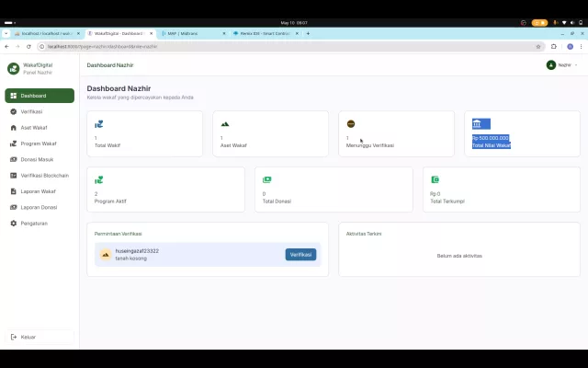Click the Total Wakif hand-heart icon
Viewport: 588px width, 368px height.
point(99,124)
